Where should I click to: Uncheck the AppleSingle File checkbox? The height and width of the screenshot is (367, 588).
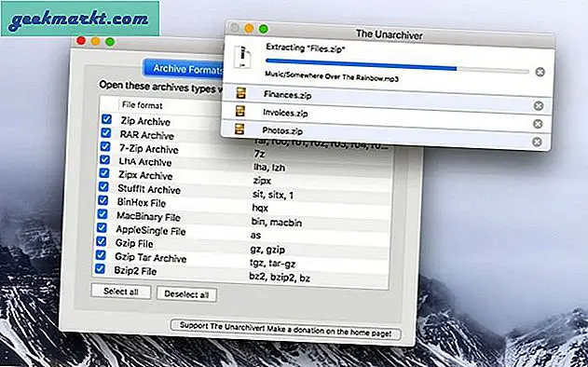(102, 227)
